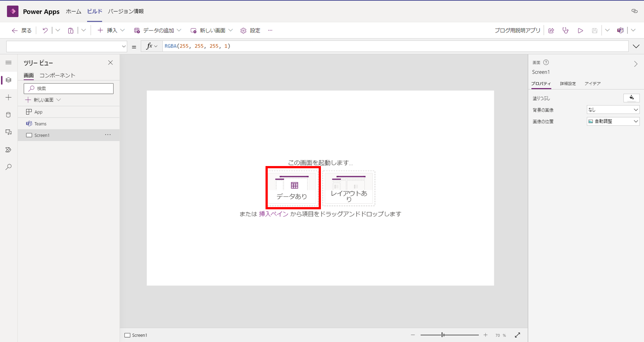
Task: Click the Undo icon in toolbar
Action: point(45,30)
